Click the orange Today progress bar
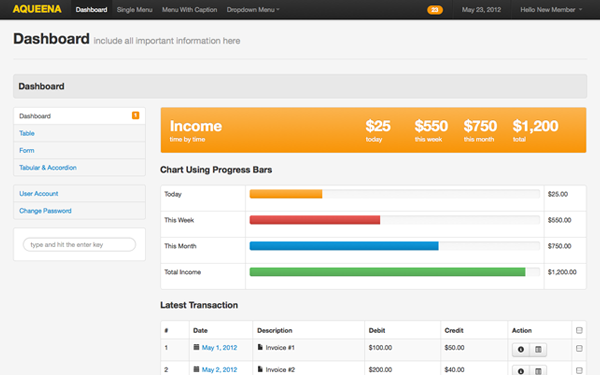The width and height of the screenshot is (600, 375). tap(286, 194)
